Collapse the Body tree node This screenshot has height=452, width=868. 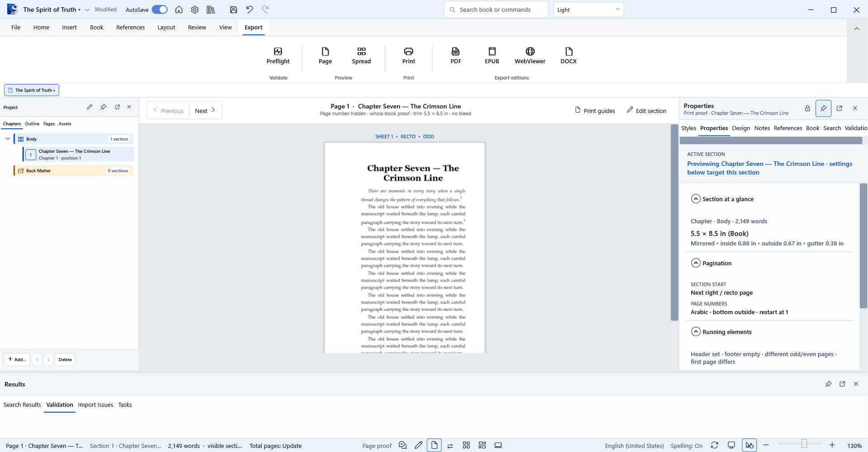(8, 139)
